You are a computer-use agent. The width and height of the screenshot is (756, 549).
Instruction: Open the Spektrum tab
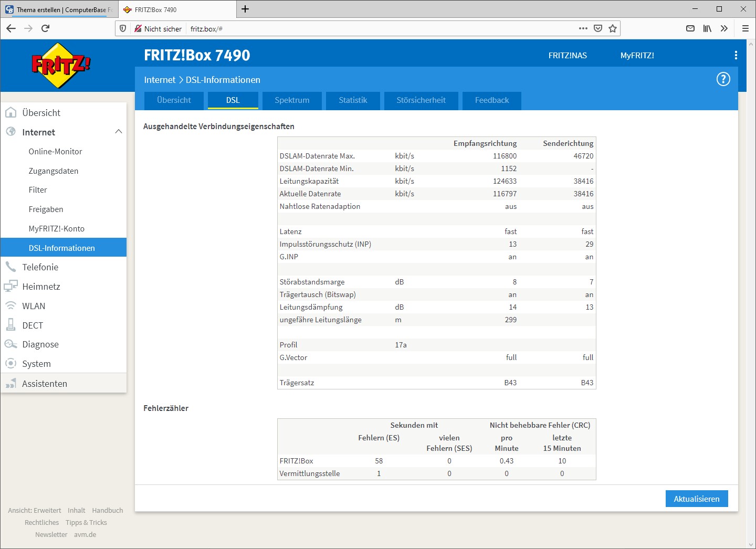pyautogui.click(x=292, y=100)
